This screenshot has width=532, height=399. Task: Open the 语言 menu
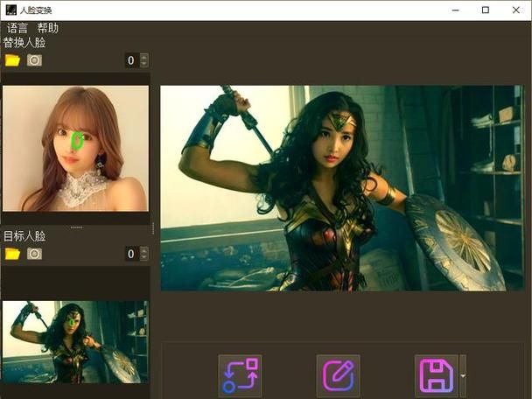coord(17,28)
